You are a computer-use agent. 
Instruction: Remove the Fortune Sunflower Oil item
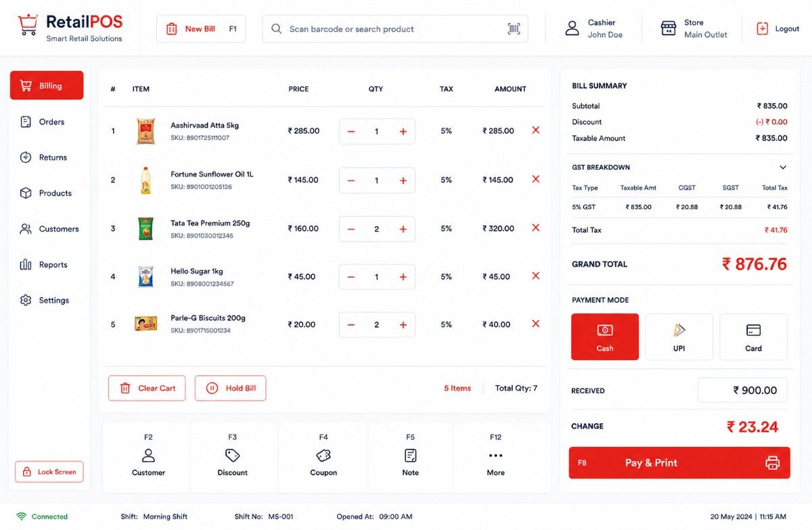coord(536,179)
